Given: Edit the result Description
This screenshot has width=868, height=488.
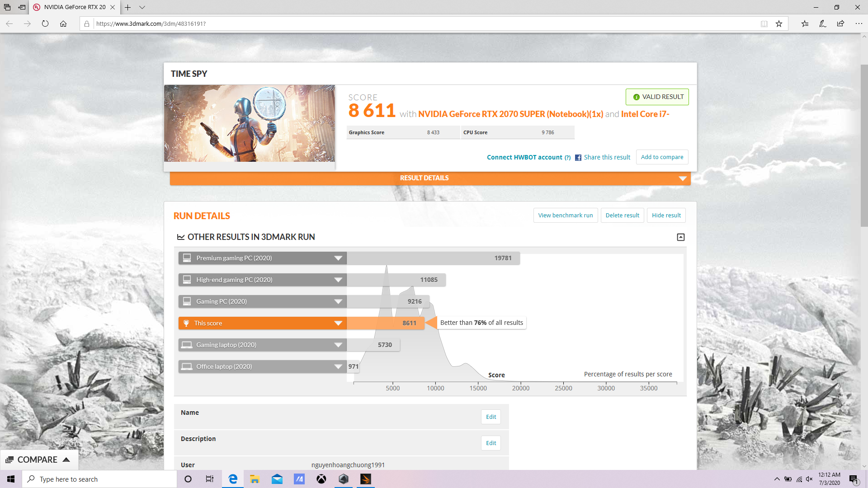Looking at the screenshot, I should (491, 443).
